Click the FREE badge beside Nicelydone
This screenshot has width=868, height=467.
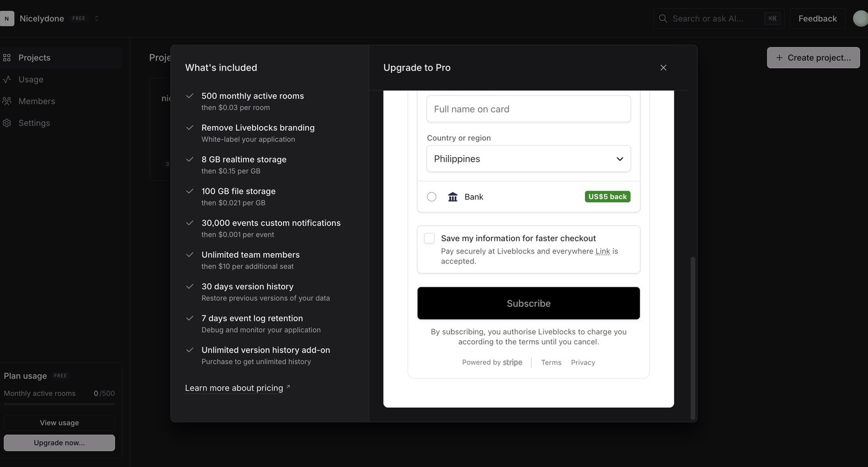[79, 18]
